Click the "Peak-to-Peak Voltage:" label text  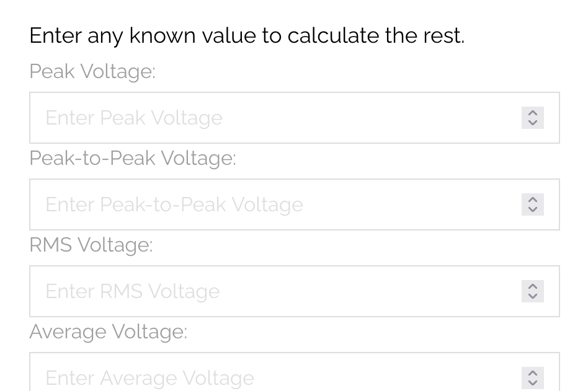coord(133,158)
